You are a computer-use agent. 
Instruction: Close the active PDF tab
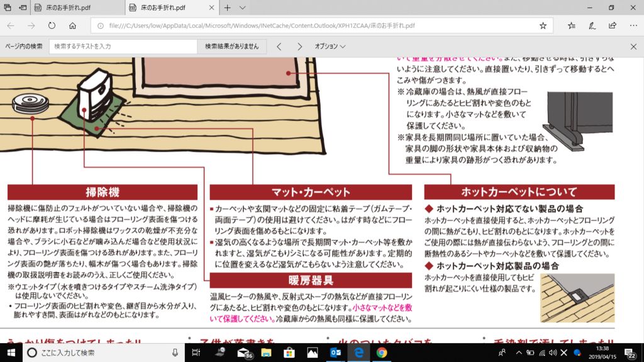[x=211, y=8]
